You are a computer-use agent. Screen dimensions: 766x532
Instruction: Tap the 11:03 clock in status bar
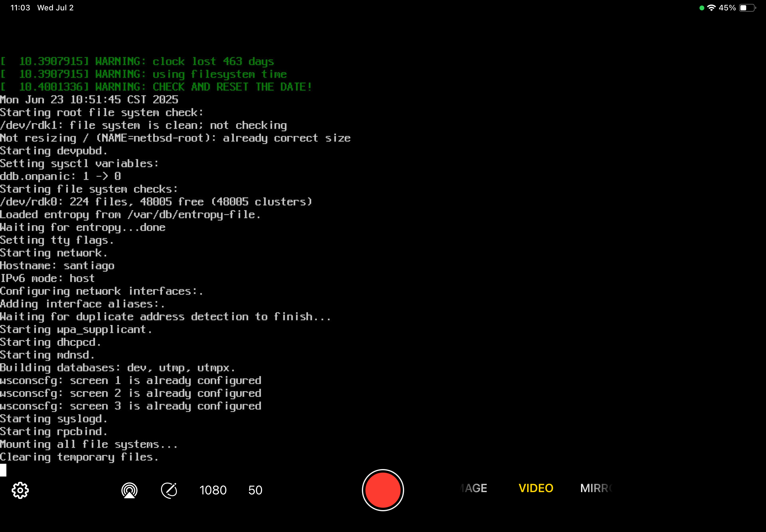20,8
